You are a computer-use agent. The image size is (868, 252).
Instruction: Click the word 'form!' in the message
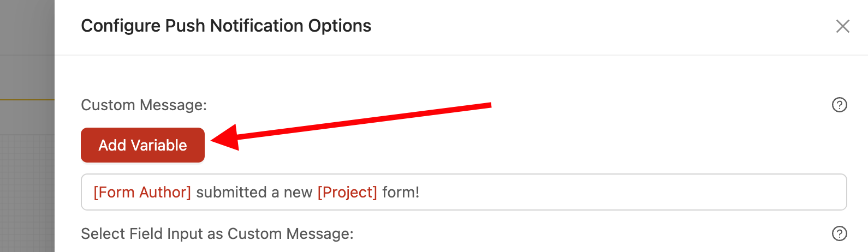(x=401, y=192)
